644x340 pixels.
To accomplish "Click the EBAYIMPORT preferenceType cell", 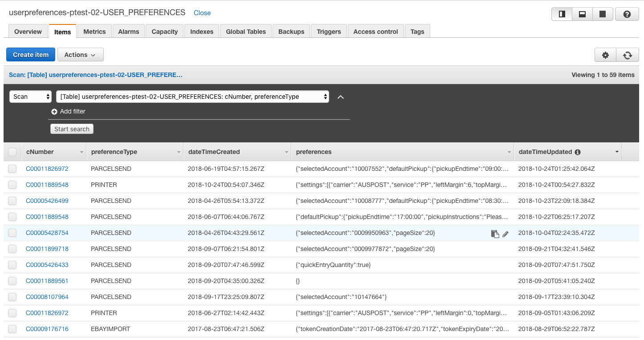I will (x=110, y=329).
